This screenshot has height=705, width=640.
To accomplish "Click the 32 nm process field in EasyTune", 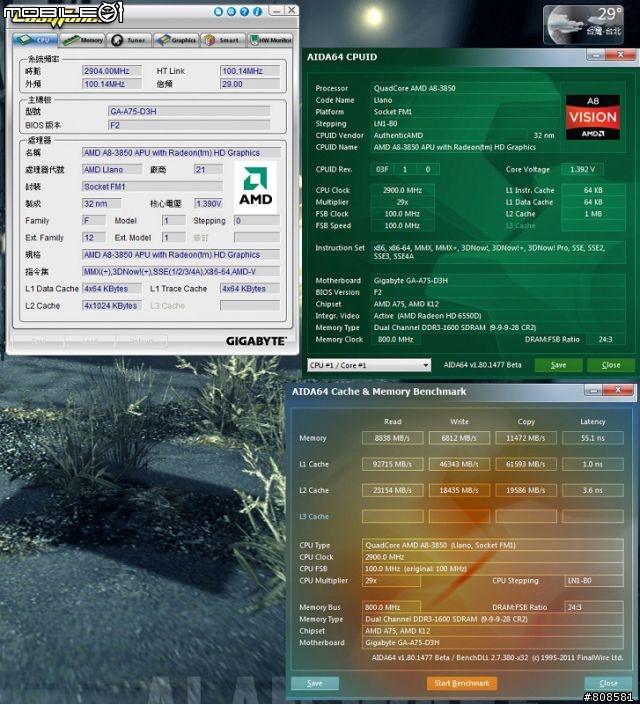I will pyautogui.click(x=102, y=204).
